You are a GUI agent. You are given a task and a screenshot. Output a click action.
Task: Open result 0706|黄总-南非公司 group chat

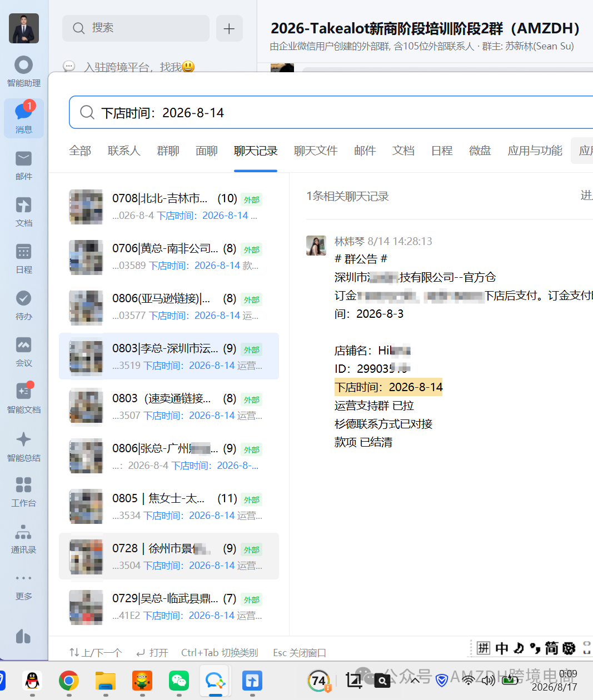(169, 256)
